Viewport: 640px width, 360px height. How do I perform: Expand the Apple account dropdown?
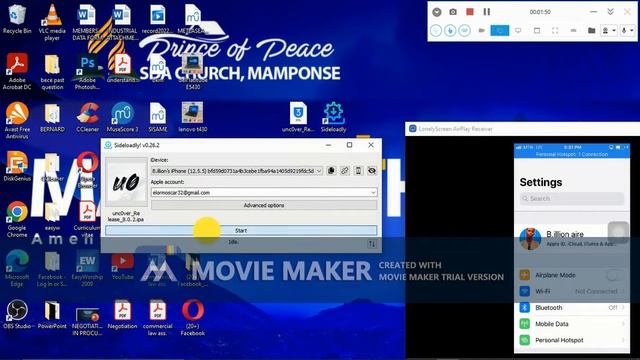click(373, 192)
